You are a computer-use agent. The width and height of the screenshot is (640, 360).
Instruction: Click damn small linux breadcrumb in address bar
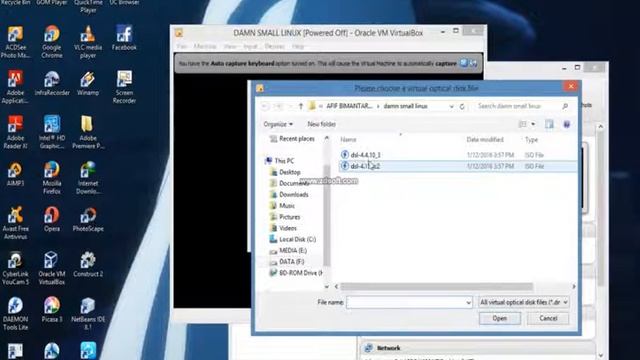point(405,106)
